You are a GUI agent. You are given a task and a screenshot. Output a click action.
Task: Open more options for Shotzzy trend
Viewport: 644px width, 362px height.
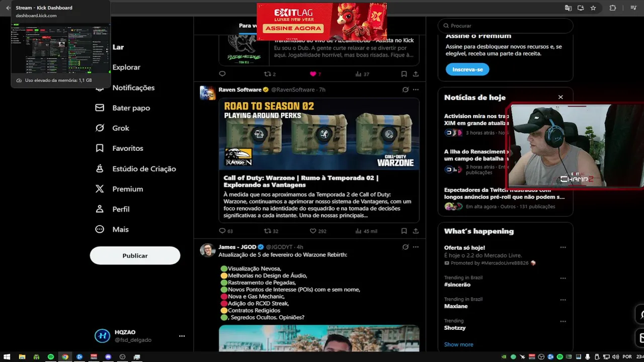coord(563,321)
